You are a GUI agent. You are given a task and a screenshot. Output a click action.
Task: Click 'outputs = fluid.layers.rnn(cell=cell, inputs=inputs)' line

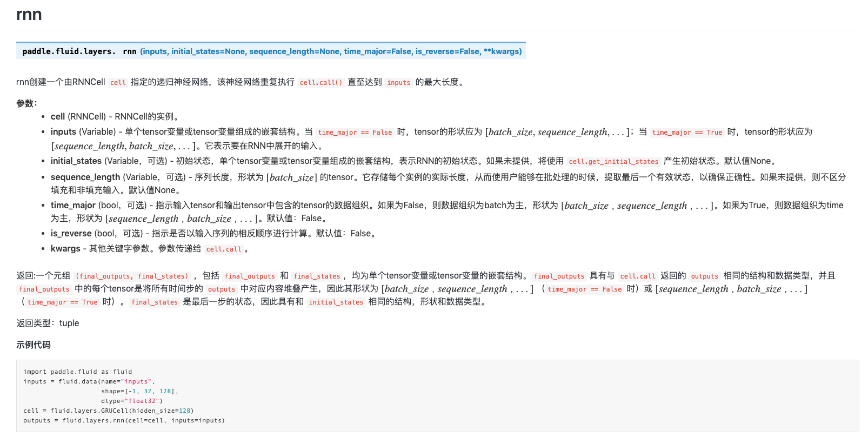124,420
